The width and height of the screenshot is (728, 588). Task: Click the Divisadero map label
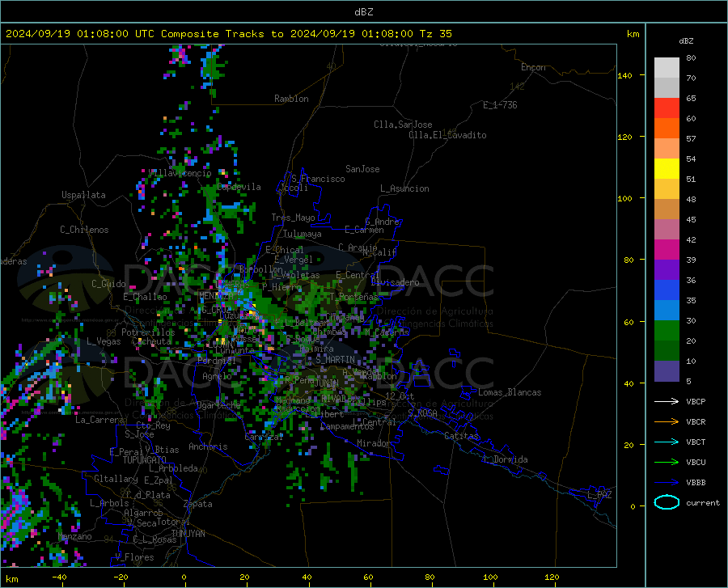pyautogui.click(x=395, y=282)
